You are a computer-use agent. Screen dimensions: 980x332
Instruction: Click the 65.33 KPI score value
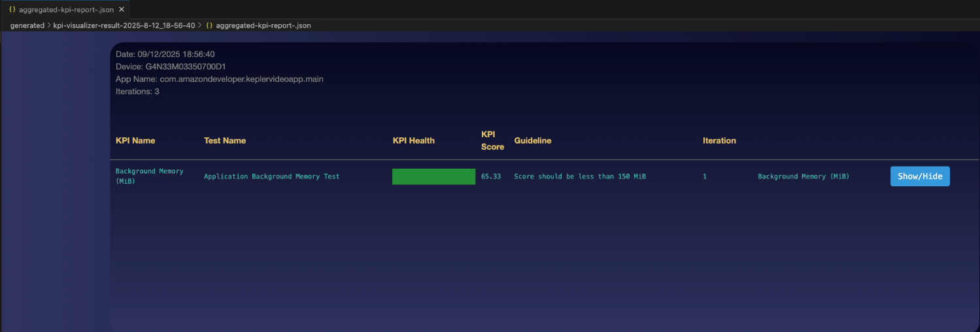(x=491, y=176)
